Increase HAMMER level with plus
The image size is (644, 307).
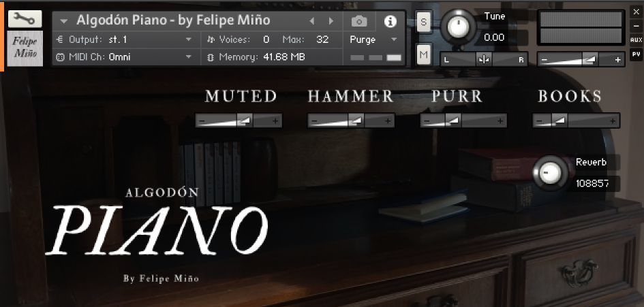[x=387, y=121]
